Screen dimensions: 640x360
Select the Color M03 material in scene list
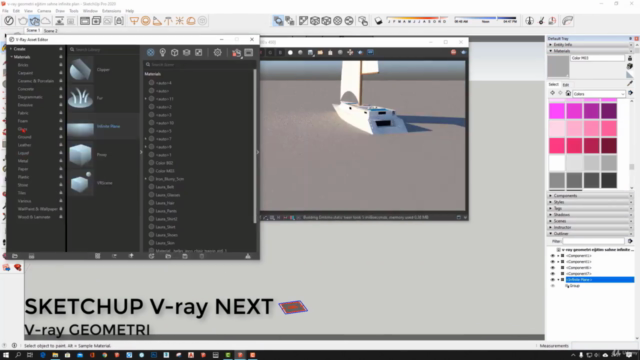(x=165, y=171)
